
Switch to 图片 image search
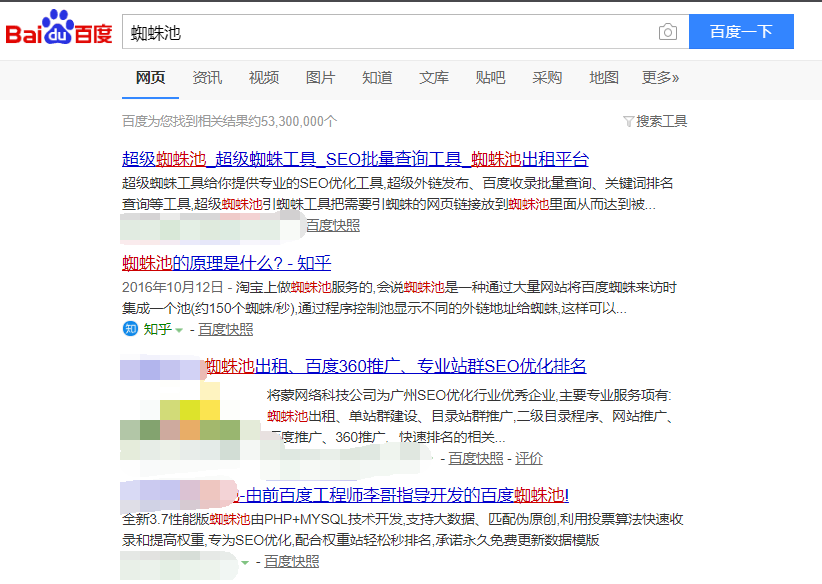click(x=320, y=76)
